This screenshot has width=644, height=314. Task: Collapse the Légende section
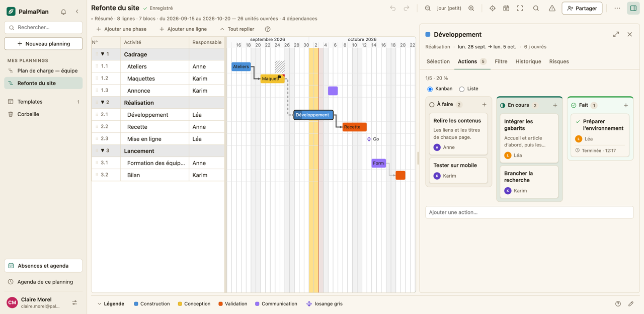[111, 304]
